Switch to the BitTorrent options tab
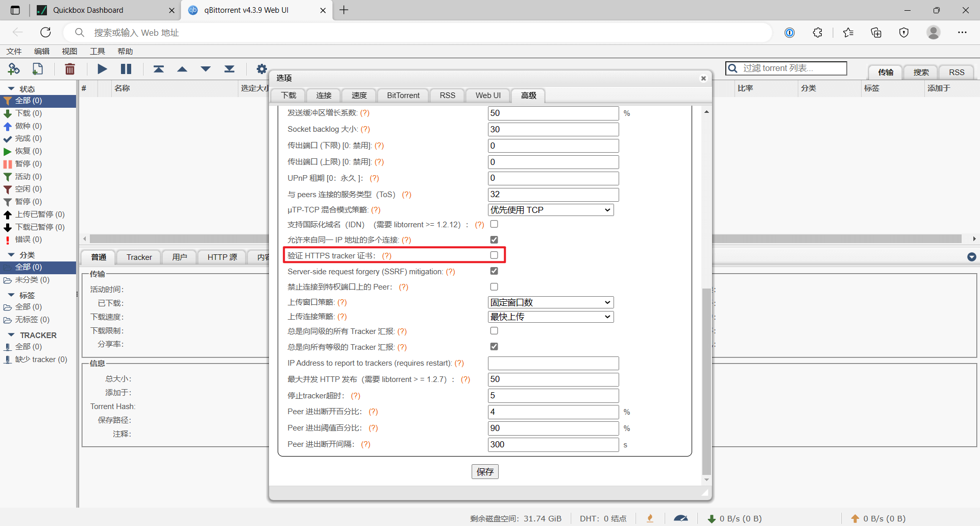The image size is (980, 526). pos(403,95)
